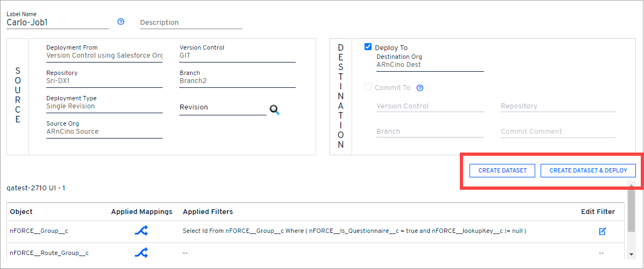The width and height of the screenshot is (644, 269).
Task: Expand the Branch dropdown showing Branch2
Action: click(x=237, y=81)
